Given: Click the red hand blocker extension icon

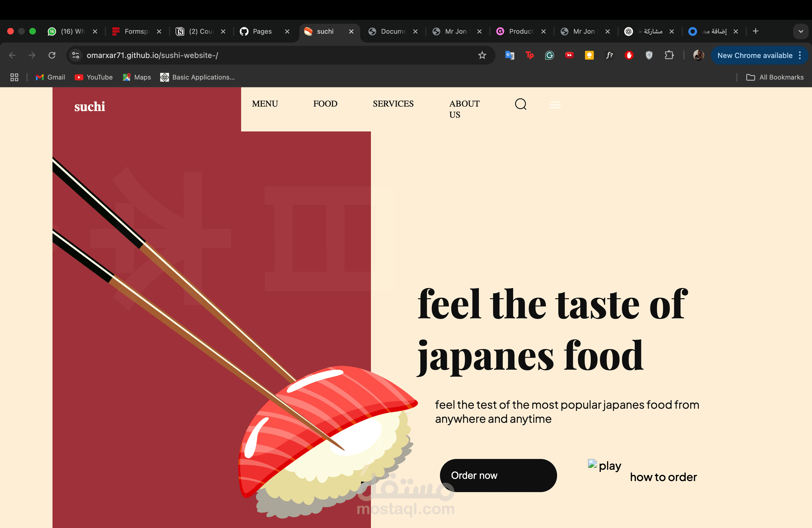Looking at the screenshot, I should [x=629, y=55].
